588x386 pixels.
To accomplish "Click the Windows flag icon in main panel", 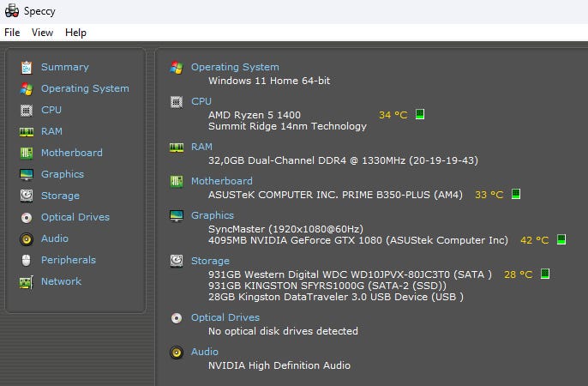I will pyautogui.click(x=177, y=68).
